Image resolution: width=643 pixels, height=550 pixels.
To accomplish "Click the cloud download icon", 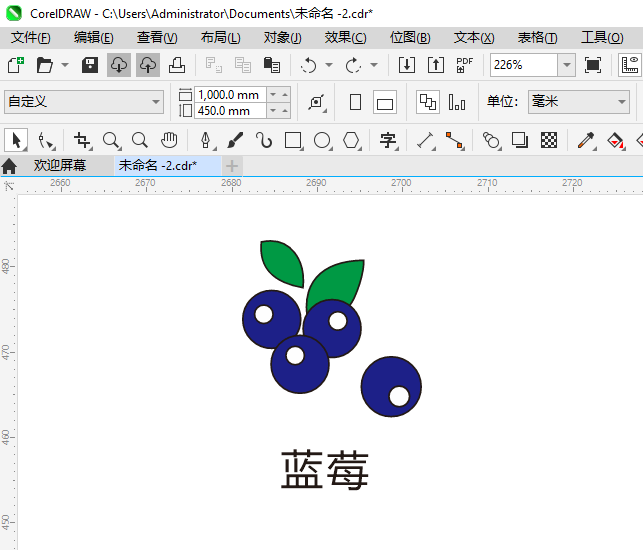I will (119, 65).
